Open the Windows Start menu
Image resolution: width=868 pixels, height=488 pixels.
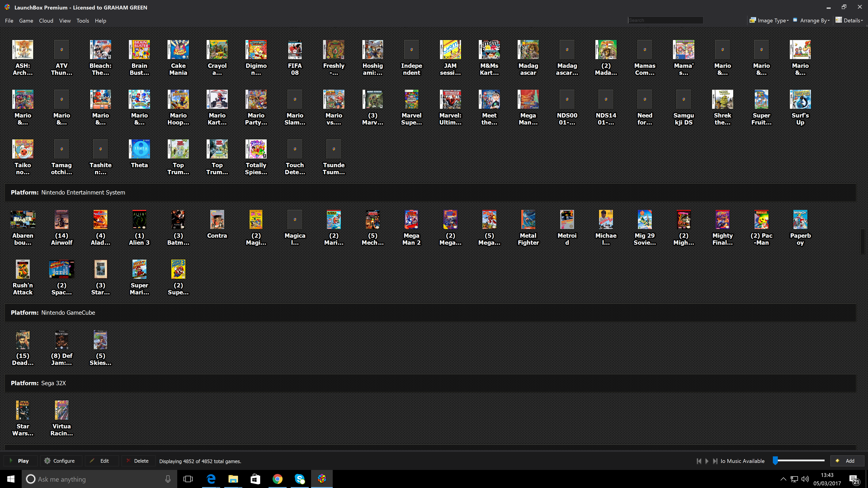click(x=11, y=479)
